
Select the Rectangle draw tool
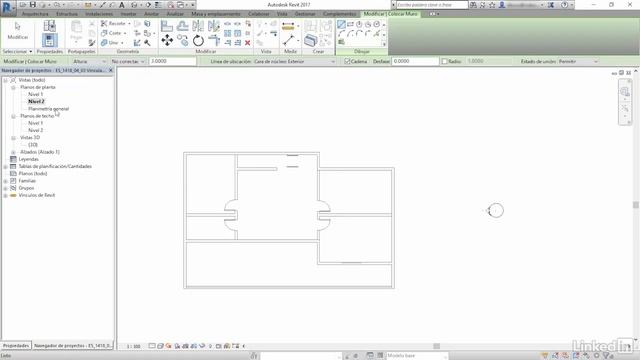point(350,24)
